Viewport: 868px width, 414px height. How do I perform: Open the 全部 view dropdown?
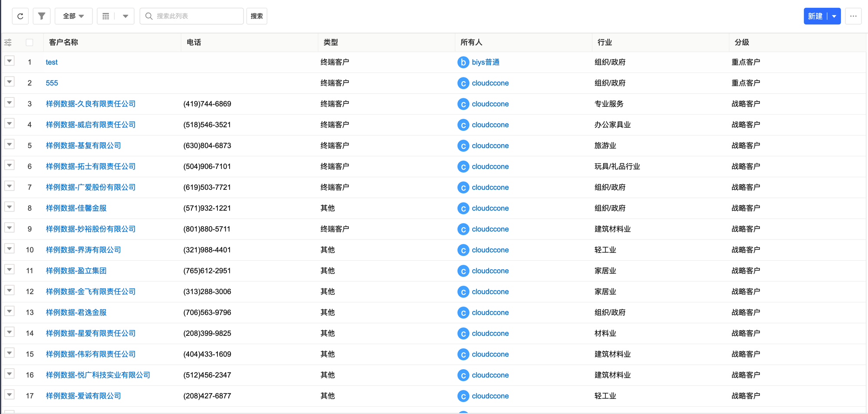(x=73, y=16)
